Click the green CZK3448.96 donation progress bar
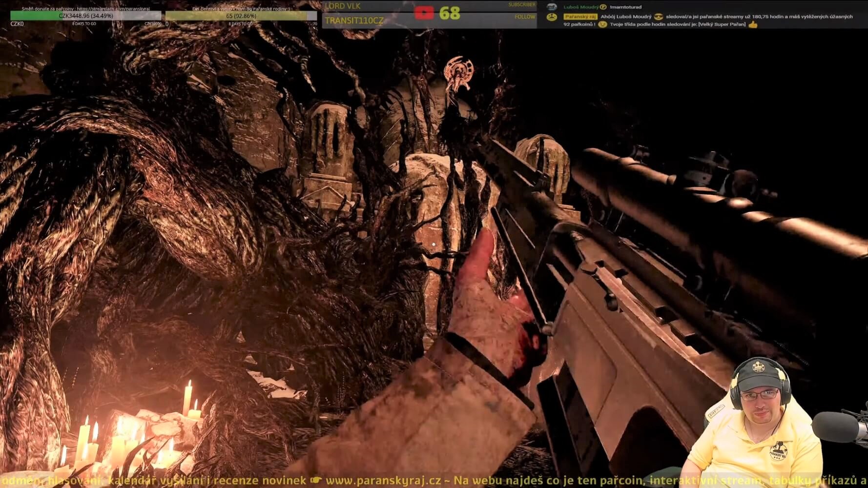 click(86, 16)
